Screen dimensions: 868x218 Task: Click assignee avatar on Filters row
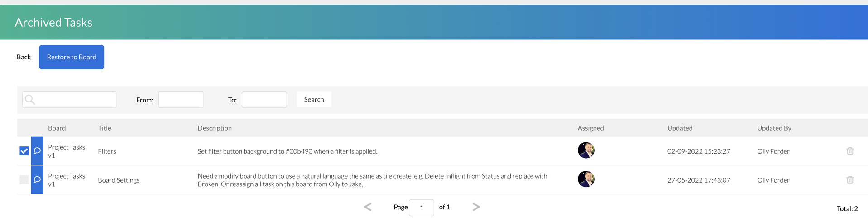click(x=586, y=150)
